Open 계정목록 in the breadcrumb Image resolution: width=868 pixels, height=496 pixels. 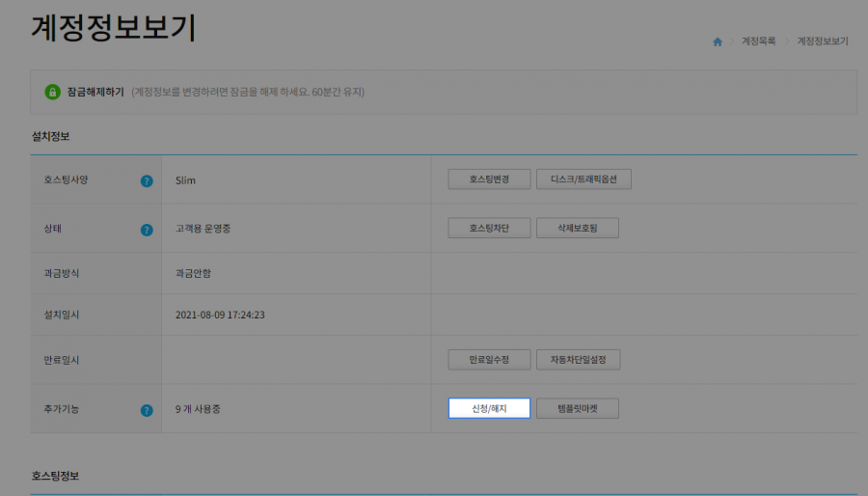(758, 42)
